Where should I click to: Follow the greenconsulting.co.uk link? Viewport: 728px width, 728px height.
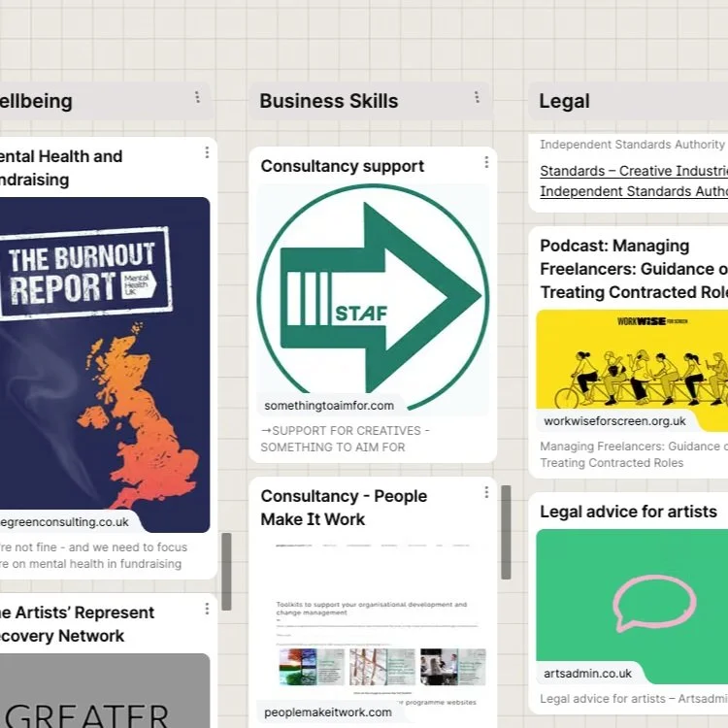tap(64, 522)
